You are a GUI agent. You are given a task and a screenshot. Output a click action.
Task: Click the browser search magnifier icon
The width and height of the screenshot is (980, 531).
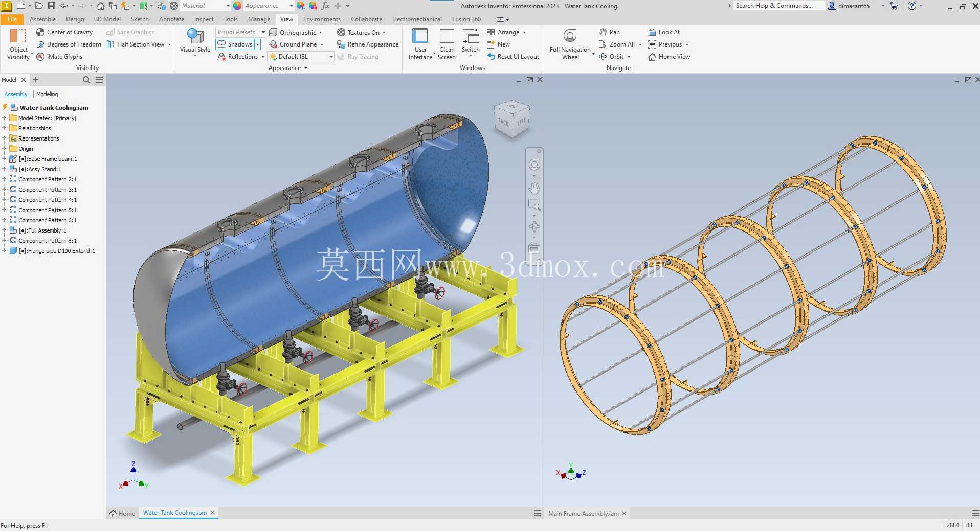pos(86,80)
